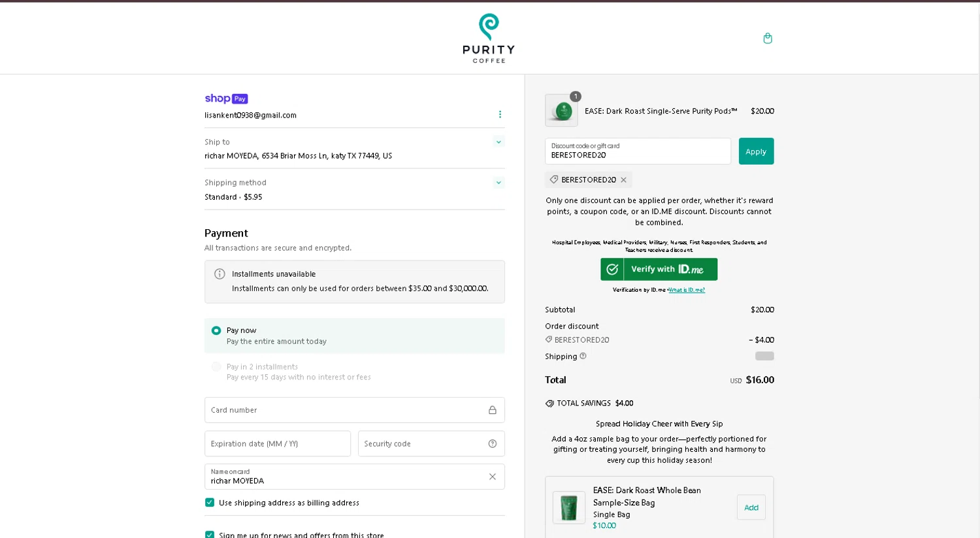The height and width of the screenshot is (538, 980).
Task: Click the security code help icon
Action: click(493, 444)
